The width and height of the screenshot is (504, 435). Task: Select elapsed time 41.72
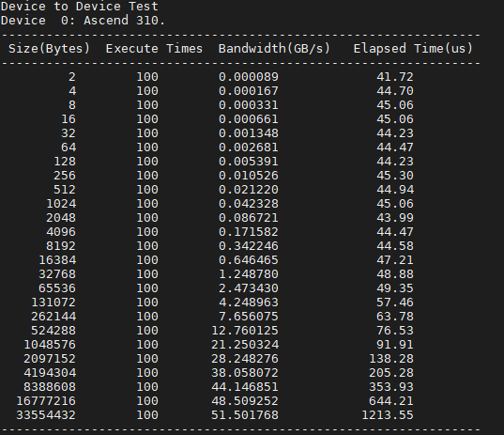[395, 77]
